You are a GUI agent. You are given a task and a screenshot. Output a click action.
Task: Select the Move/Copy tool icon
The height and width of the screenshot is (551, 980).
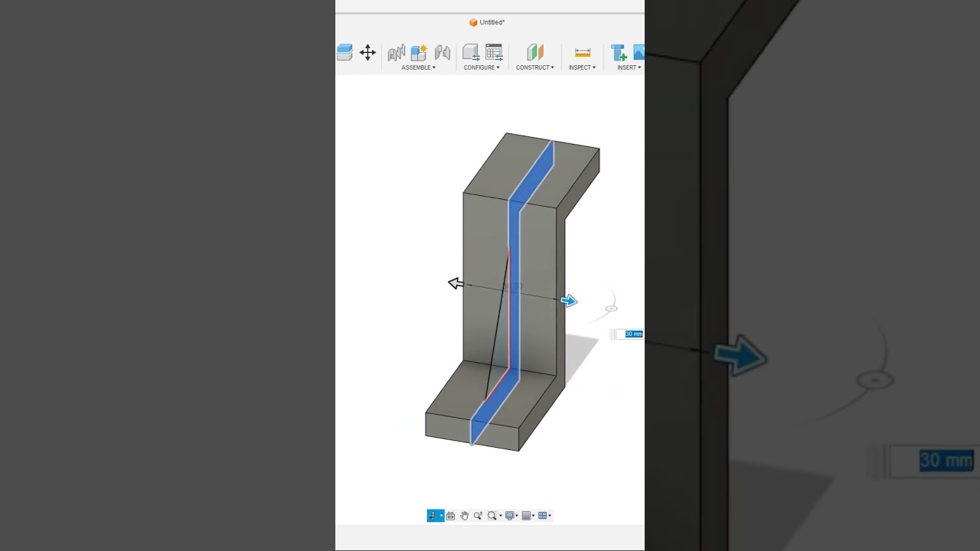pyautogui.click(x=367, y=52)
